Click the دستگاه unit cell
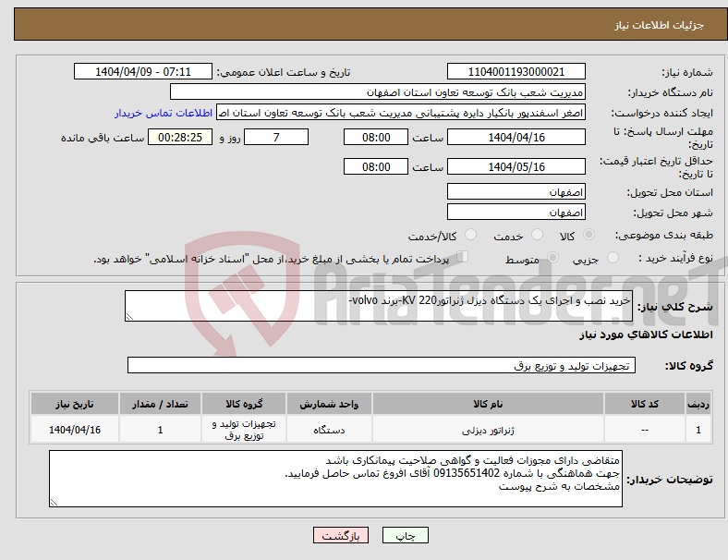Screen dimensions: 728x560 (x=329, y=430)
